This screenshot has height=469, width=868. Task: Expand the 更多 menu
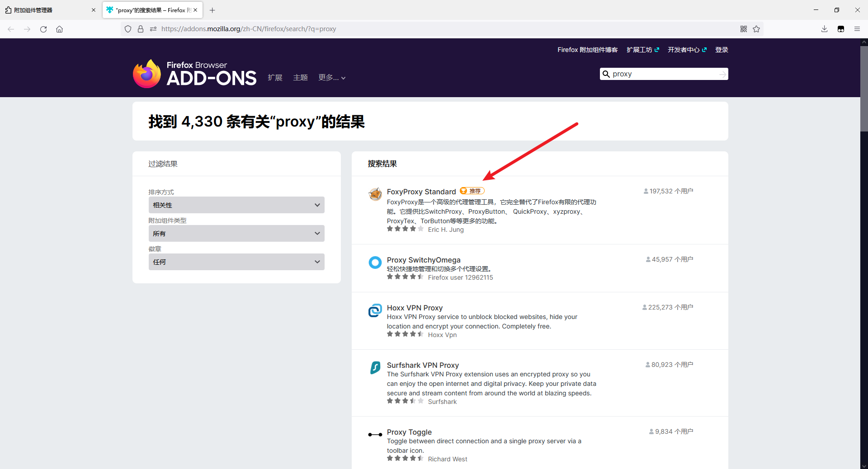coord(332,78)
